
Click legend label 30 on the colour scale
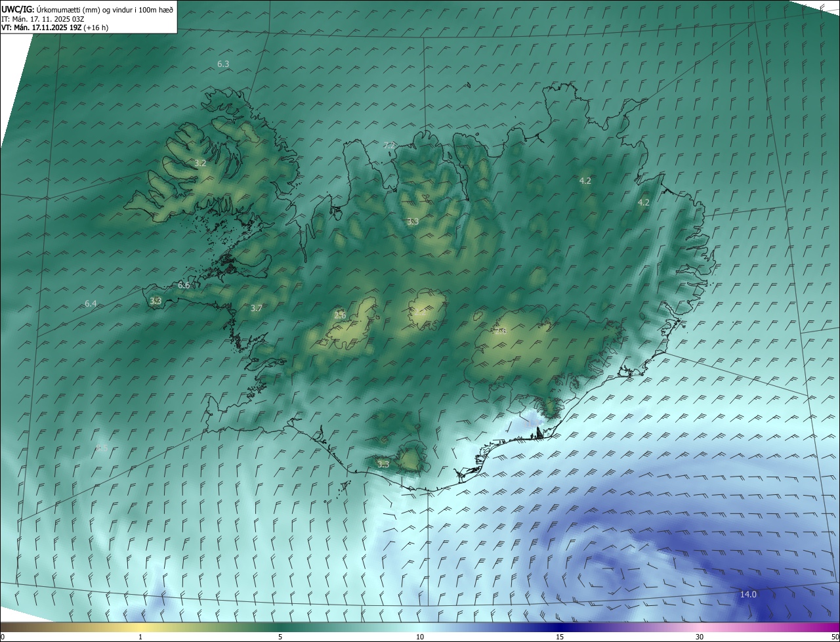pyautogui.click(x=700, y=637)
